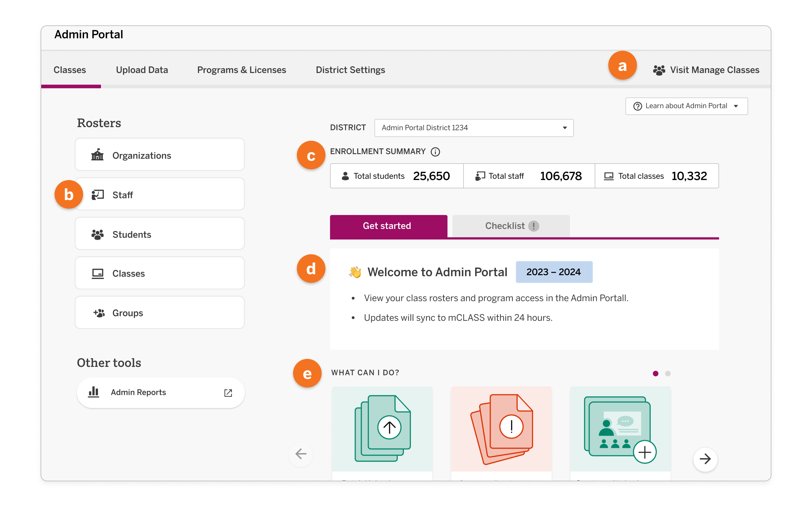Open the Admin Reports tool
Screen dimensions: 812x513
pyautogui.click(x=138, y=392)
